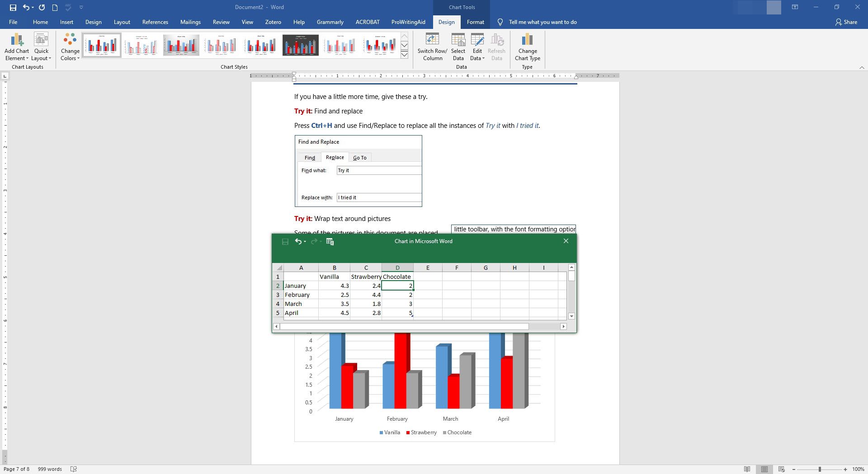Switch to the Insert tab
This screenshot has height=474, width=868.
click(x=66, y=22)
